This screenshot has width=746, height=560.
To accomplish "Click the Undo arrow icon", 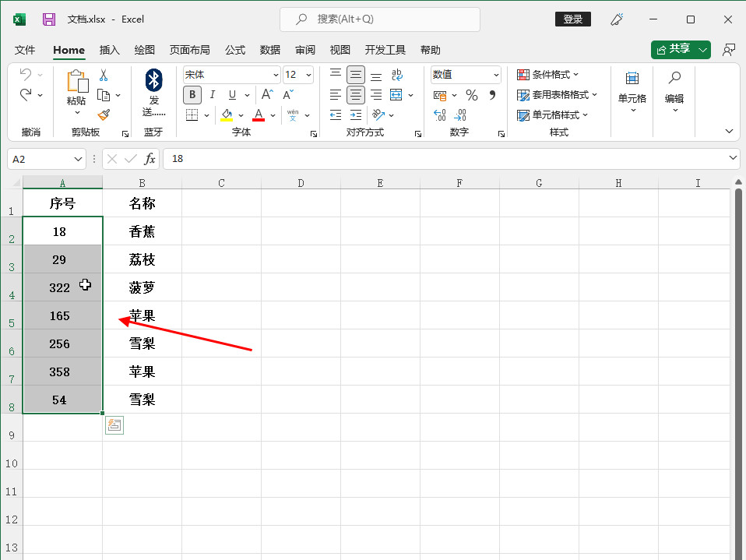I will (x=26, y=74).
